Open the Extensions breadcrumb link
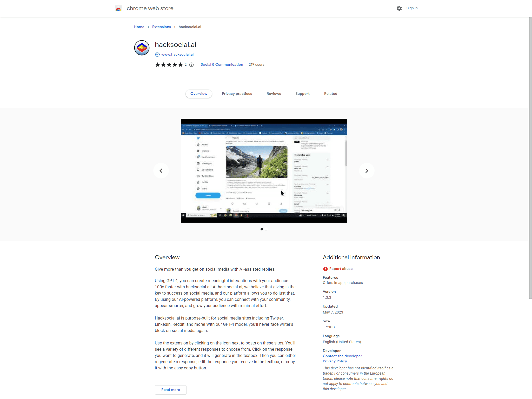The height and width of the screenshot is (399, 532). click(x=162, y=27)
